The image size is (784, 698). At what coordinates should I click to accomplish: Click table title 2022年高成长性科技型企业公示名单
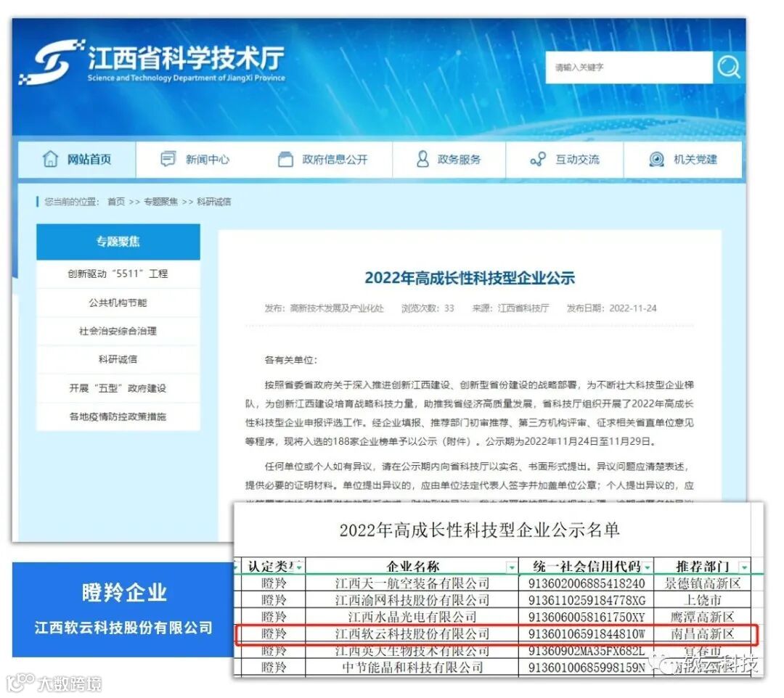point(480,530)
